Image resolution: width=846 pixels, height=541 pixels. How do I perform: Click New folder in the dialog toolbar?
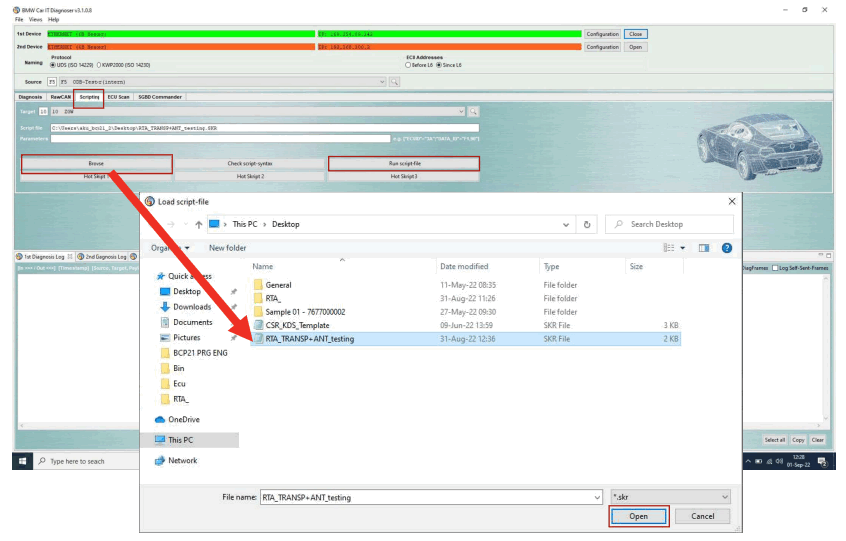pos(227,248)
